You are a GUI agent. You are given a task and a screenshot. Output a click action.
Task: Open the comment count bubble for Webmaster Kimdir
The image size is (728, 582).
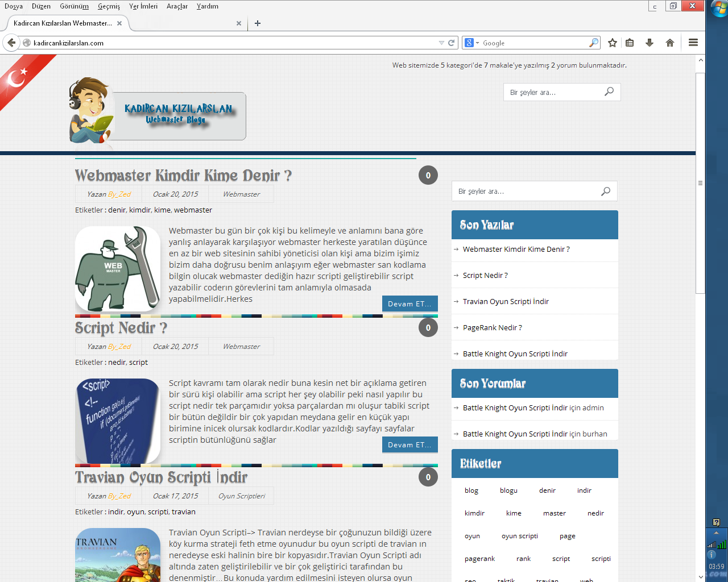point(428,175)
